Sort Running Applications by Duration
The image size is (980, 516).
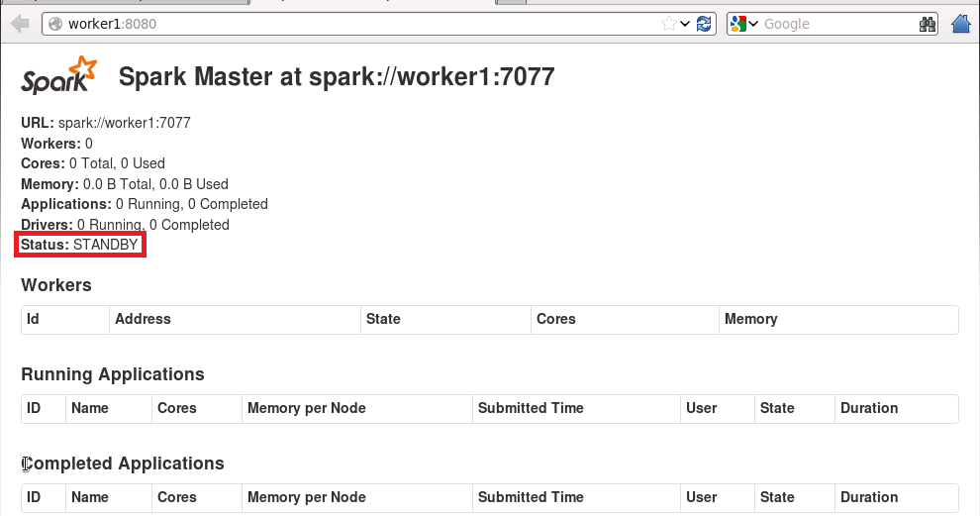point(897,408)
